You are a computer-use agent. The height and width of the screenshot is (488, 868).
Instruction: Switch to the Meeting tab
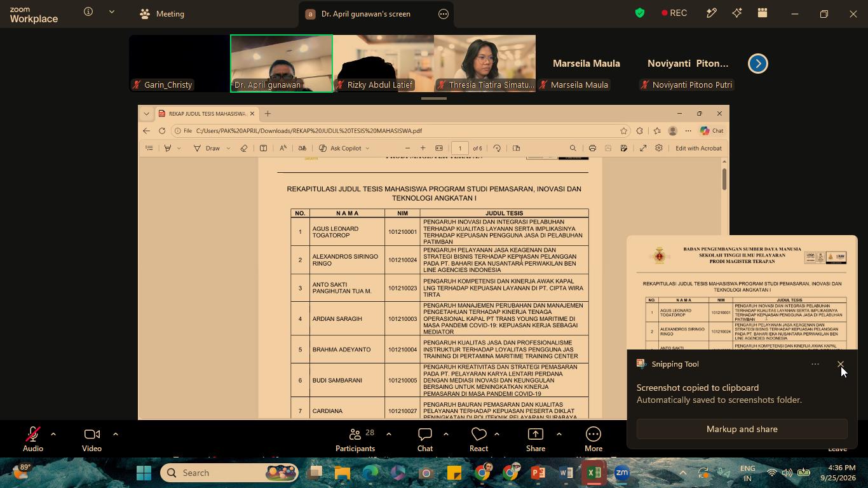[163, 13]
